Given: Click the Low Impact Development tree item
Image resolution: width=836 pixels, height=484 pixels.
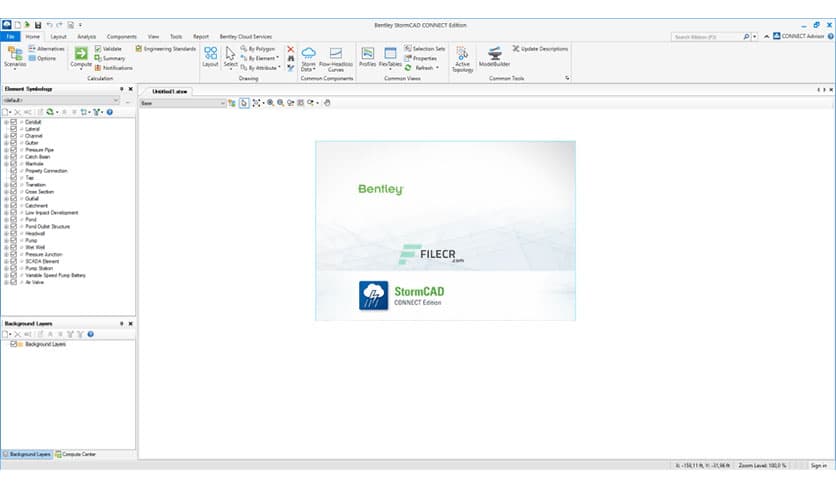Looking at the screenshot, I should [52, 212].
